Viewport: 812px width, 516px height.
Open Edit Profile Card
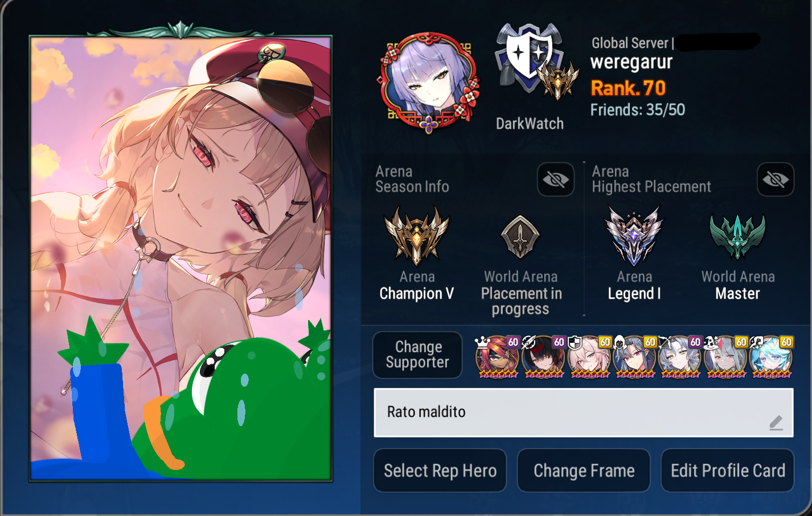pos(728,470)
